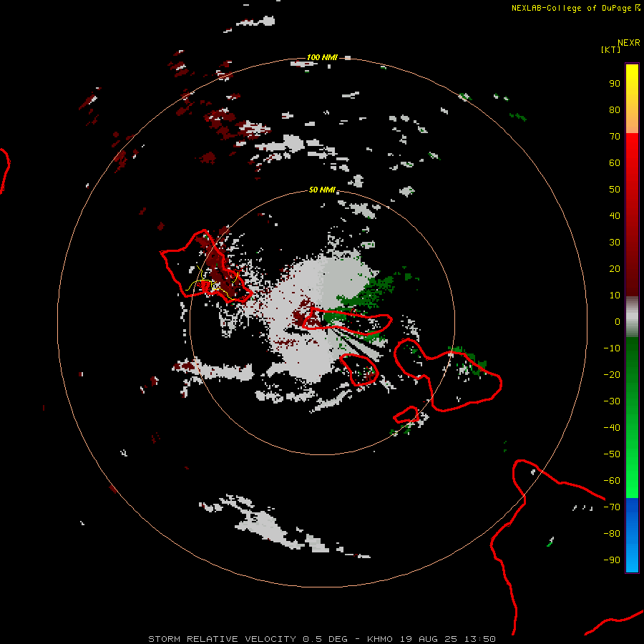Click the positive 30 scale value
This screenshot has width=644, height=644.
pyautogui.click(x=615, y=243)
